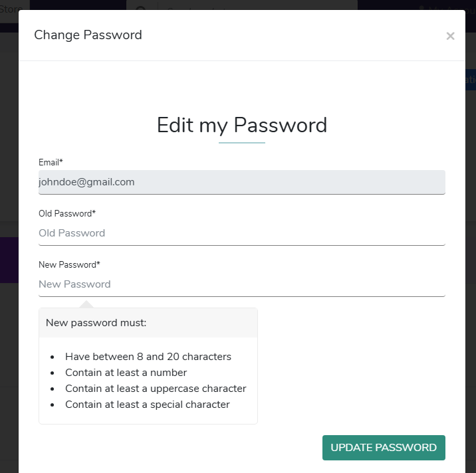Viewport: 476px width, 473px height.
Task: Click the Email* field label
Action: pyautogui.click(x=51, y=162)
